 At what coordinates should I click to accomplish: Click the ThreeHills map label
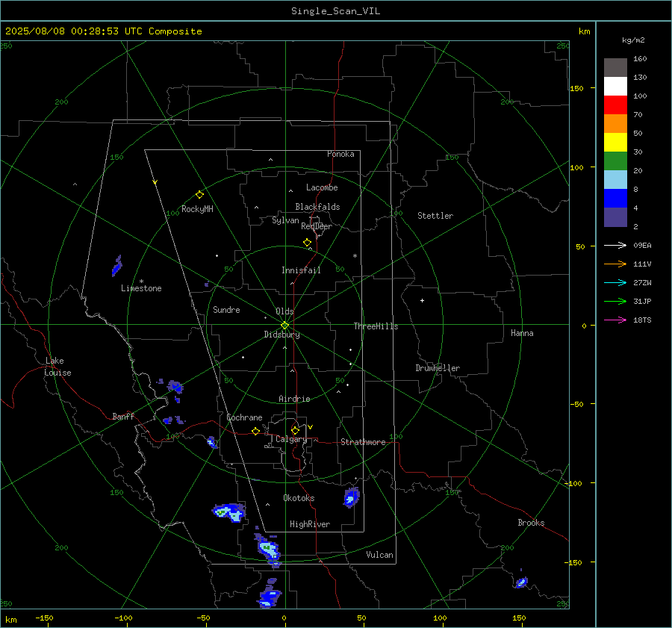376,326
